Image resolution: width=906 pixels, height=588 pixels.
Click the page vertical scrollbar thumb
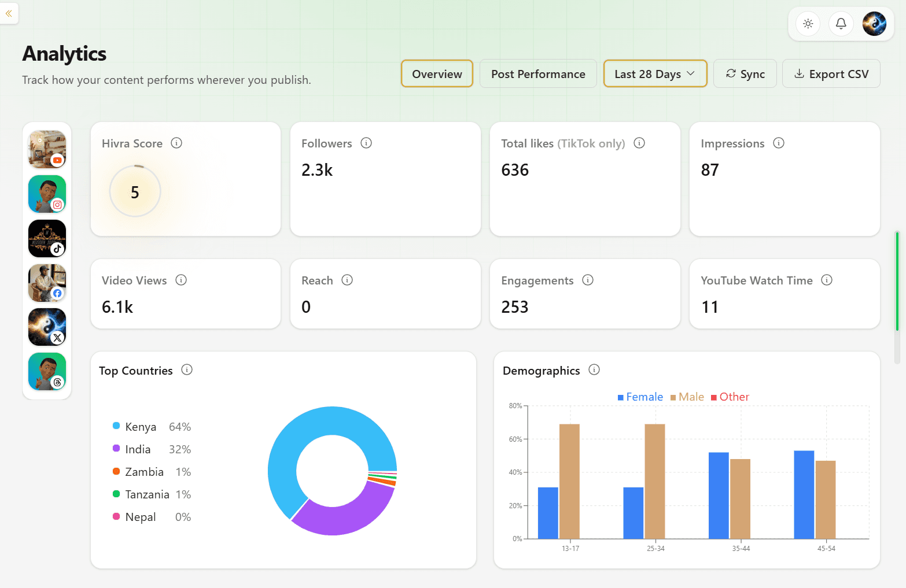point(897,281)
